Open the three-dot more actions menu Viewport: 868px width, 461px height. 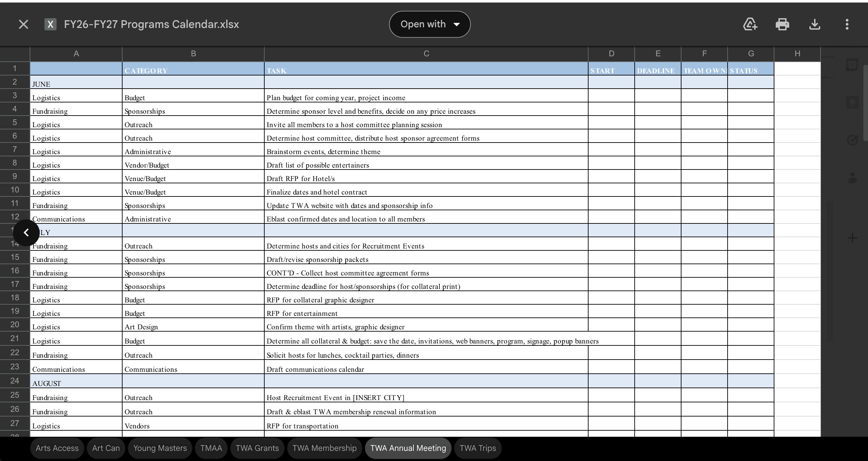[x=847, y=24]
